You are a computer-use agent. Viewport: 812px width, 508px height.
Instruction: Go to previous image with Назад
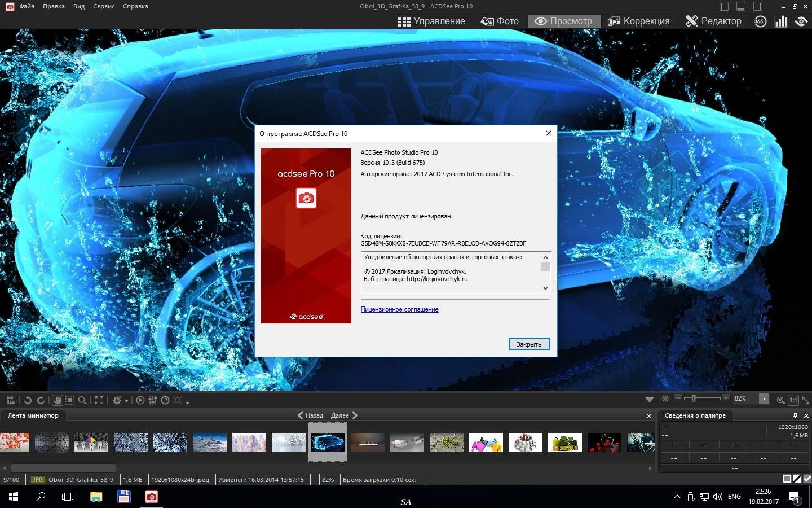[x=311, y=415]
